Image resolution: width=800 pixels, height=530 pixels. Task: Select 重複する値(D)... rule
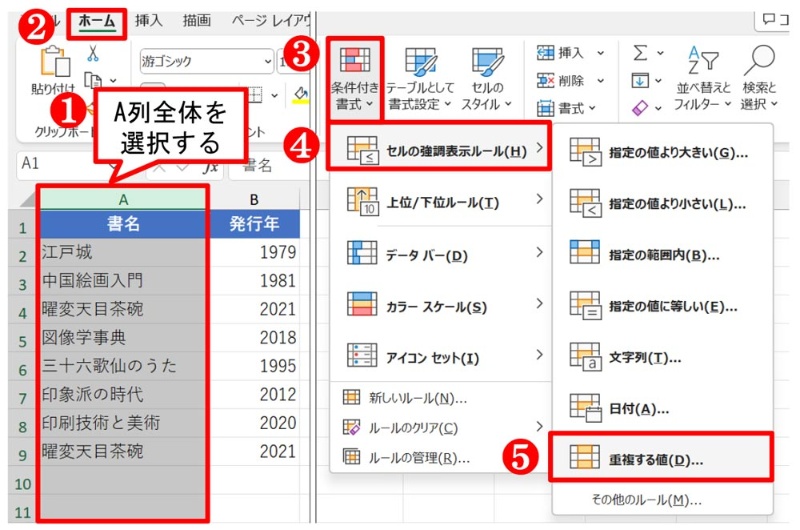tap(661, 458)
